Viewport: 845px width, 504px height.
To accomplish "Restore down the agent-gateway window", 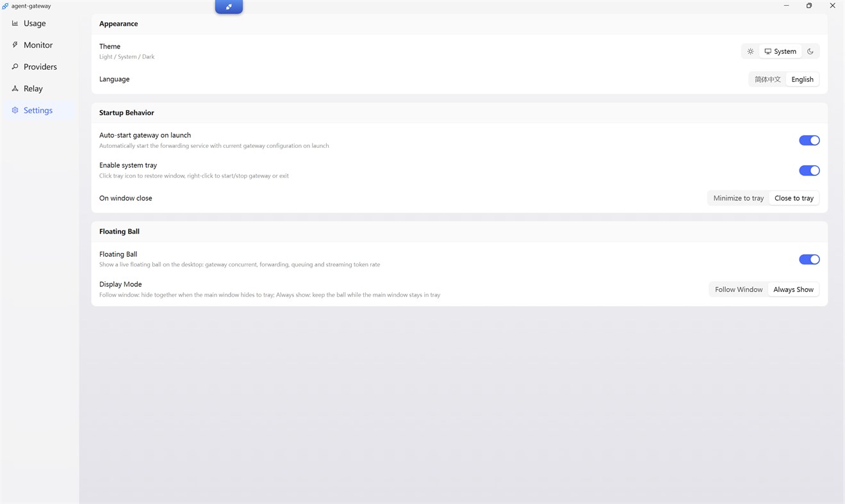I will pos(809,6).
